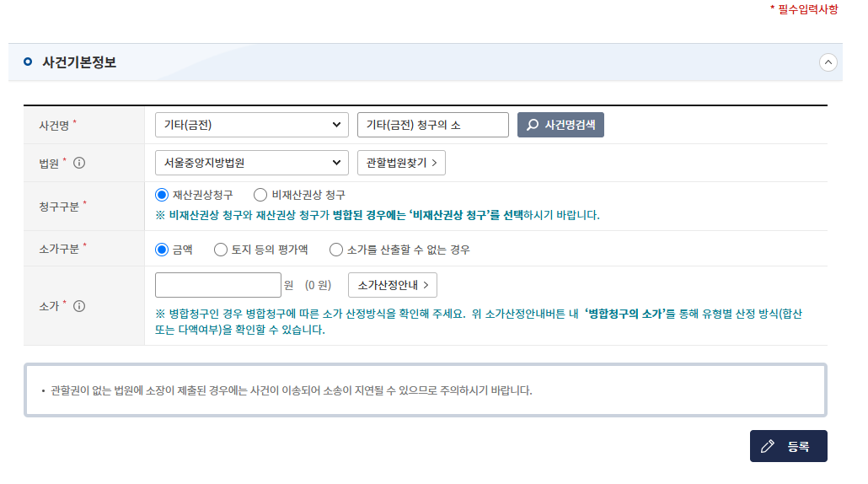The width and height of the screenshot is (868, 484).
Task: Focus the 소가 amount input field
Action: point(218,285)
